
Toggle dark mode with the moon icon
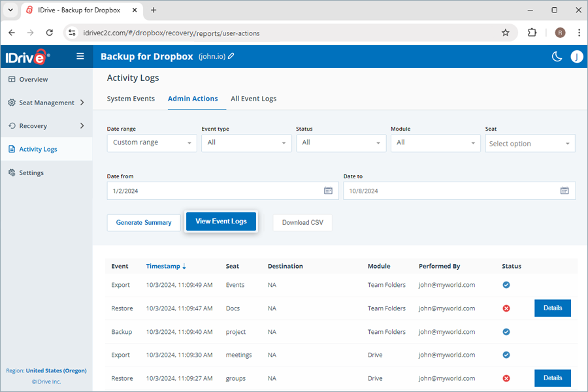(x=557, y=56)
